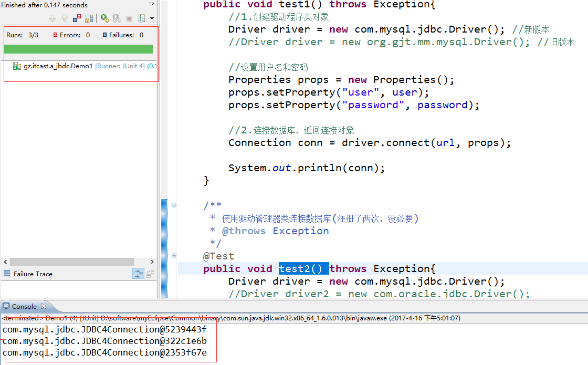
Task: Click left arrow of JUnit horizontal scrollbar
Action: 5,262
